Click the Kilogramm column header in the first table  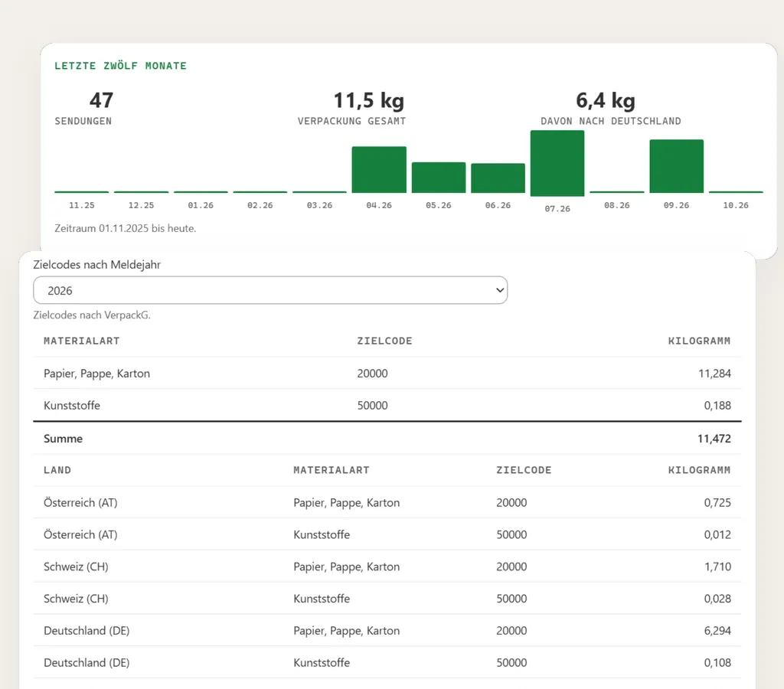pyautogui.click(x=699, y=341)
